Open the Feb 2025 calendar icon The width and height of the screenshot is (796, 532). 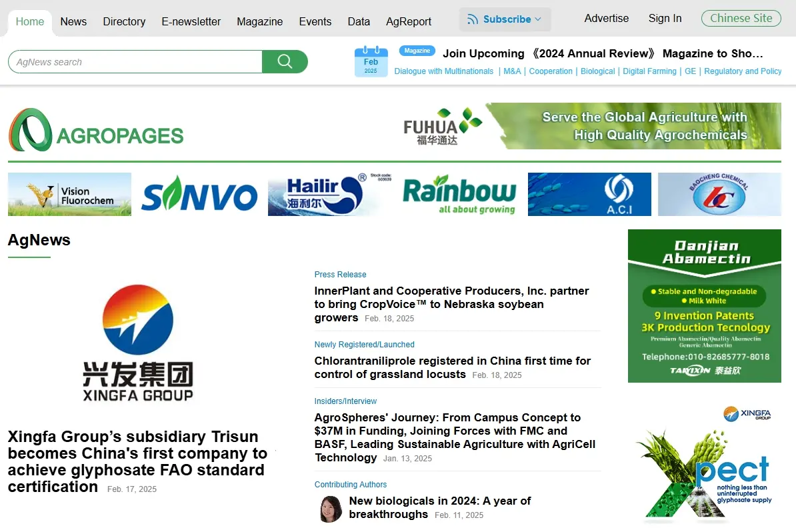point(371,61)
